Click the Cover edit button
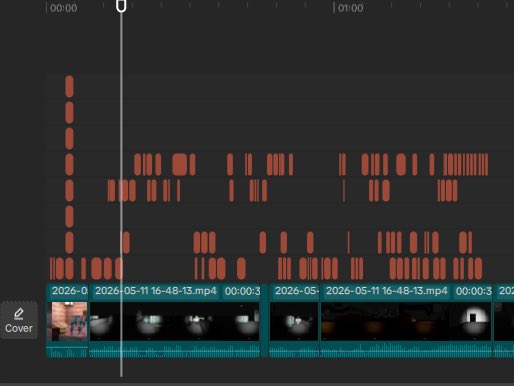514x386 pixels. (19, 320)
